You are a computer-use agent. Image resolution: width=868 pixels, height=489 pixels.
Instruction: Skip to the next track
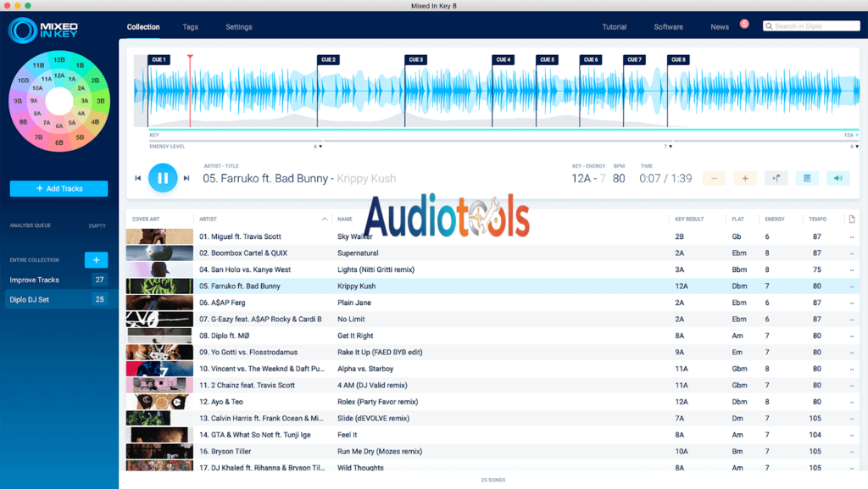pos(186,178)
